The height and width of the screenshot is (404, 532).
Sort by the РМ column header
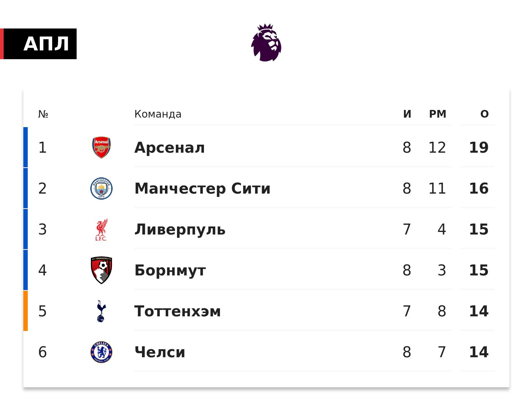437,114
